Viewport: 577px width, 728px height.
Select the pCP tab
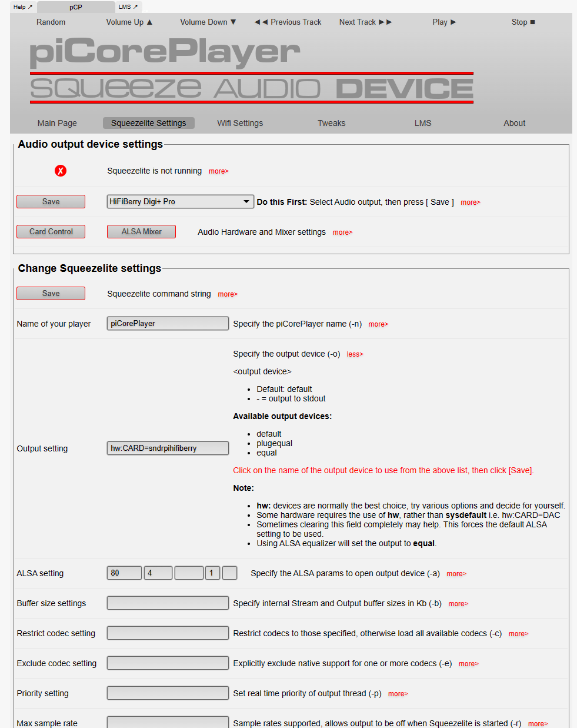pyautogui.click(x=76, y=7)
